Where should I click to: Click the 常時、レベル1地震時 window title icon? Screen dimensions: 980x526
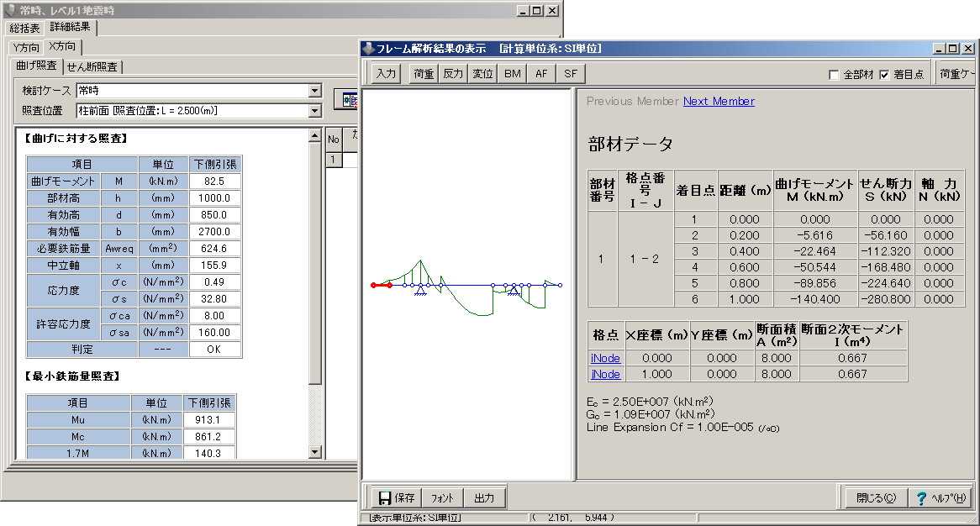pyautogui.click(x=9, y=11)
